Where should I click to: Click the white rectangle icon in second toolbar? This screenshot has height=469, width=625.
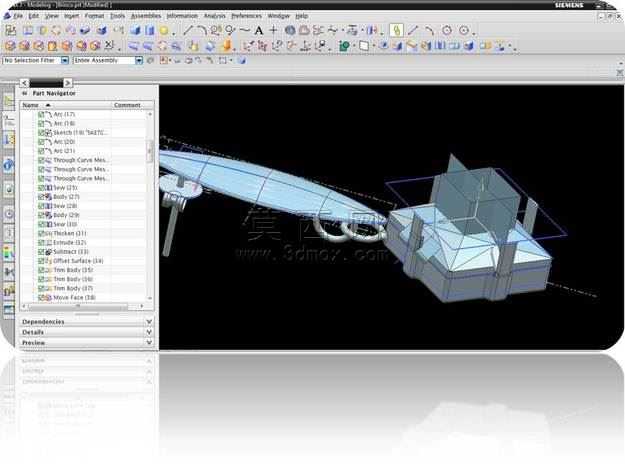point(364,46)
